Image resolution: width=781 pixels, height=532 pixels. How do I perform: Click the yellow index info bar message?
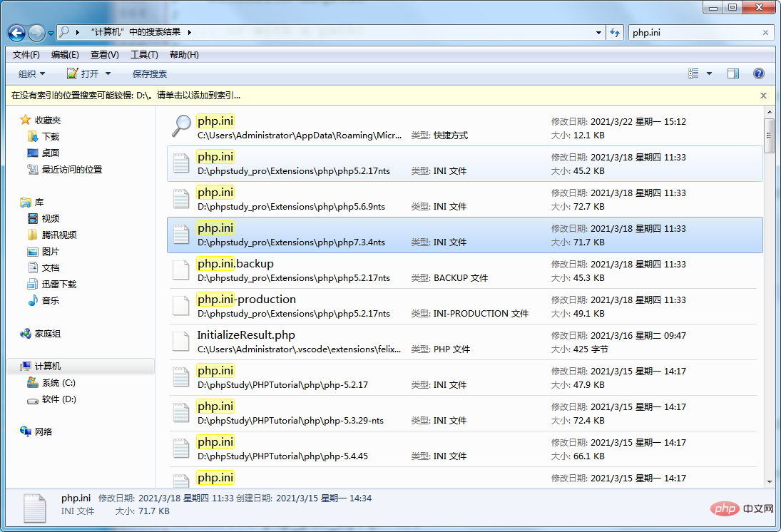[126, 95]
